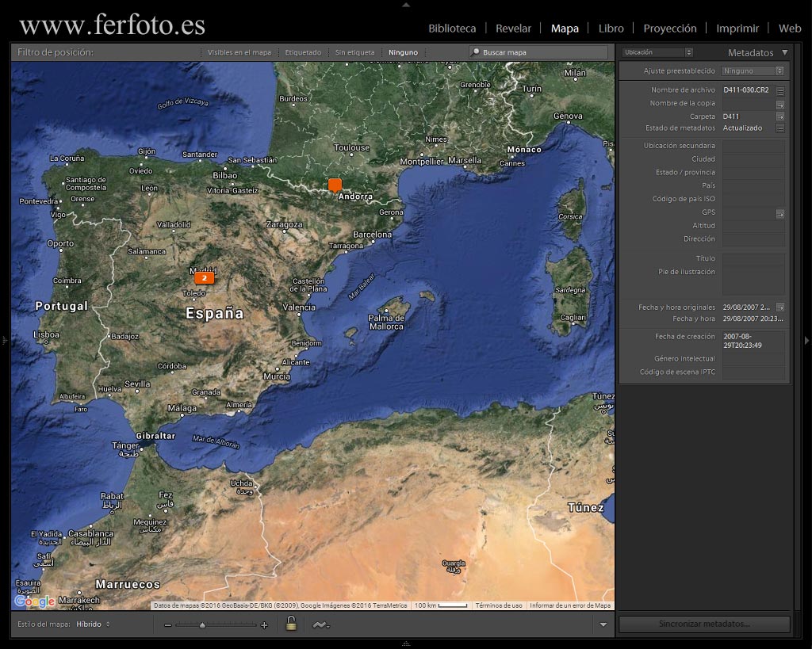Click the Estado / provincia field
The image size is (812, 649).
tap(753, 173)
